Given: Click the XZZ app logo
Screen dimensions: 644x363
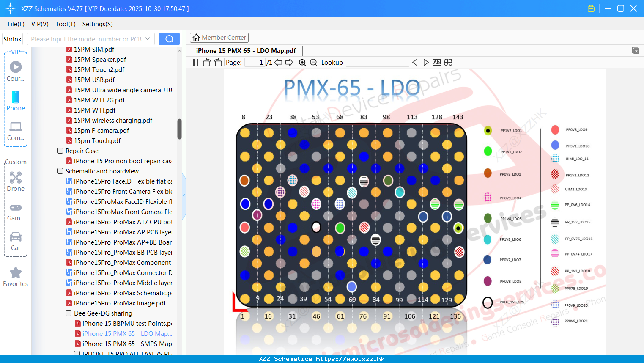Looking at the screenshot, I should 10,8.
